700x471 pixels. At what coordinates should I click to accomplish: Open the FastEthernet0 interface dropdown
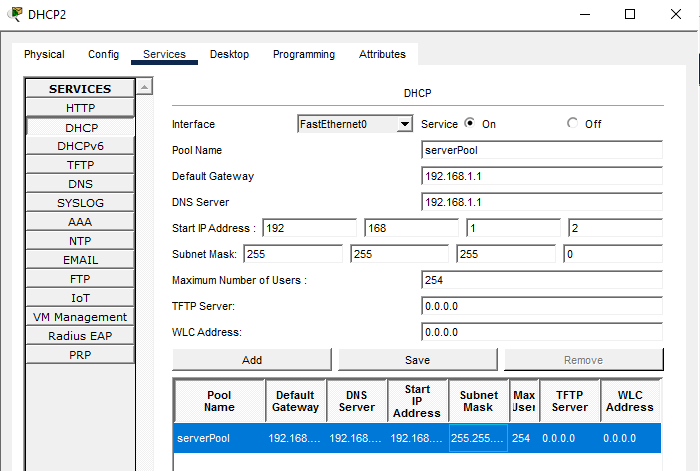tap(355, 124)
